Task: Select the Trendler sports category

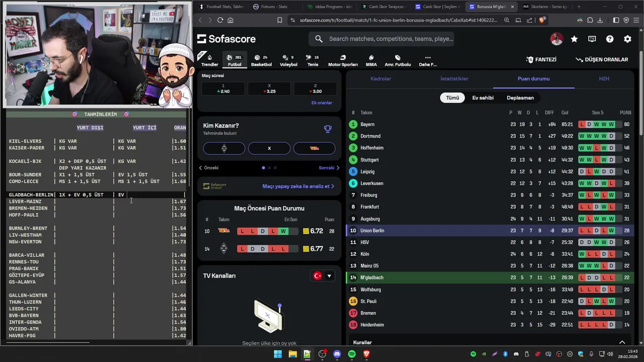Action: [210, 60]
